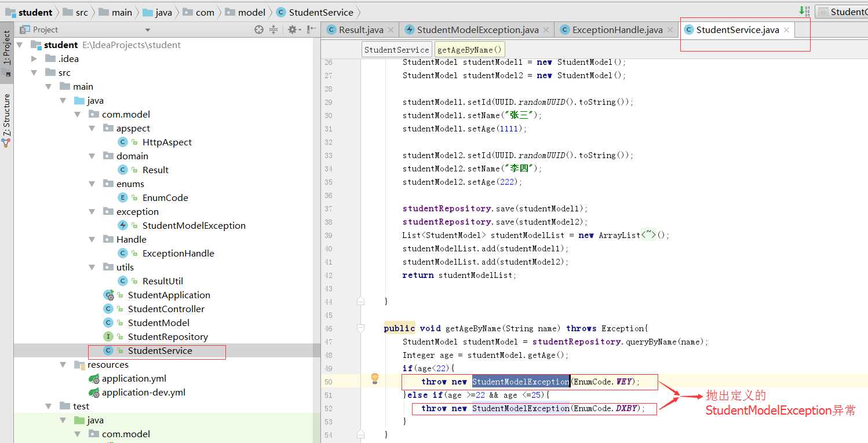
Task: Collapse the utils package
Action: [92, 267]
